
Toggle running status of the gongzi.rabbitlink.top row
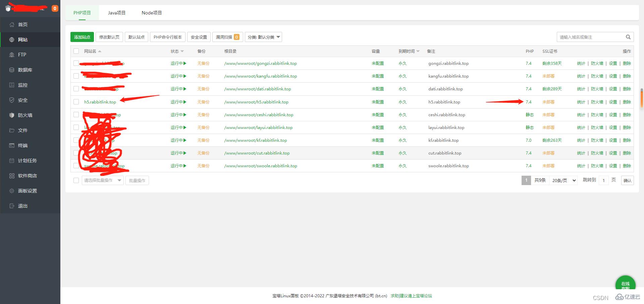178,63
